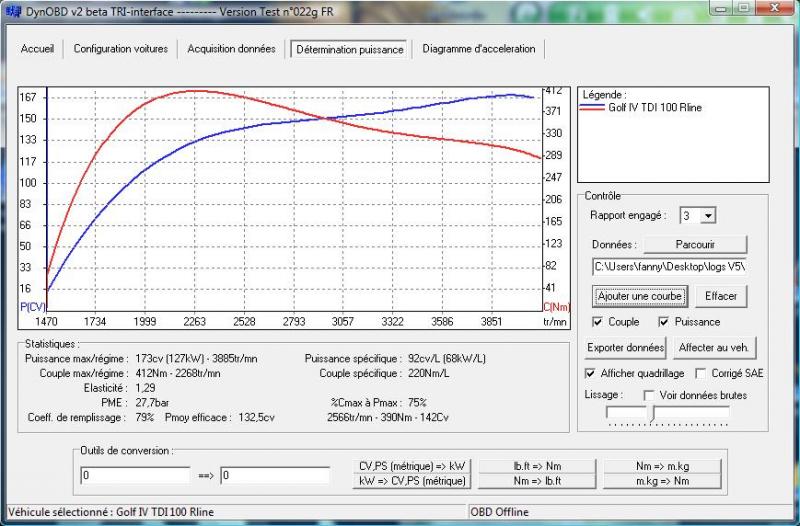Screen dimensions: 800x526
Task: Convert with CV,PS (métrique) => kW
Action: [x=412, y=466]
